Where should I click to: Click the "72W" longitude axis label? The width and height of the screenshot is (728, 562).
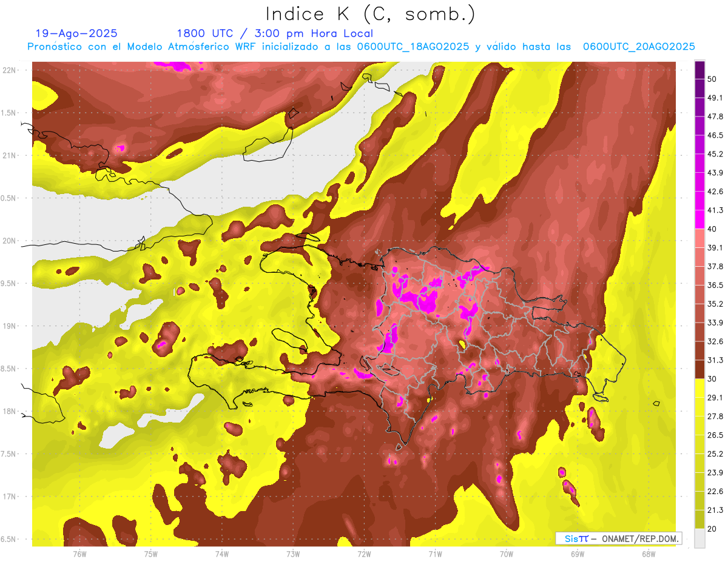tap(364, 554)
